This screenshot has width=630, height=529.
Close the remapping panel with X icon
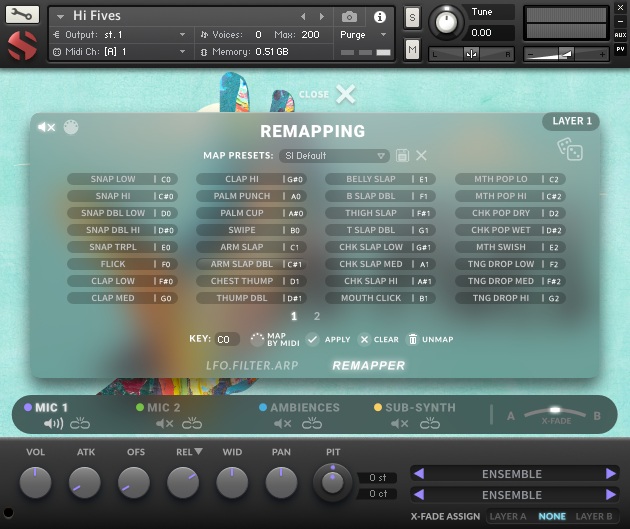(346, 94)
